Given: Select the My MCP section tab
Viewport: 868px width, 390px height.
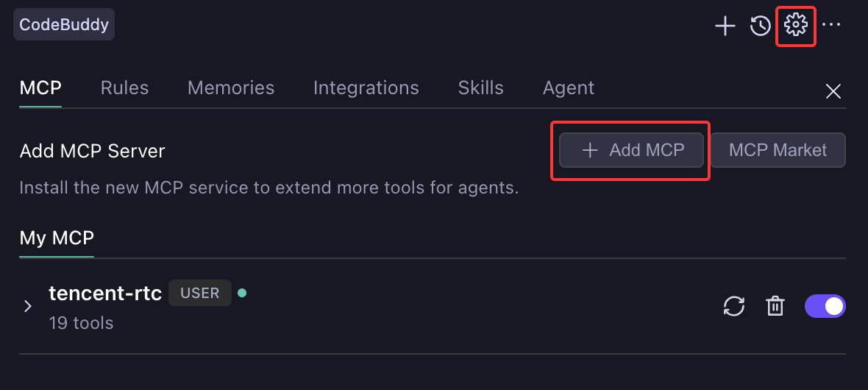Looking at the screenshot, I should coord(57,238).
